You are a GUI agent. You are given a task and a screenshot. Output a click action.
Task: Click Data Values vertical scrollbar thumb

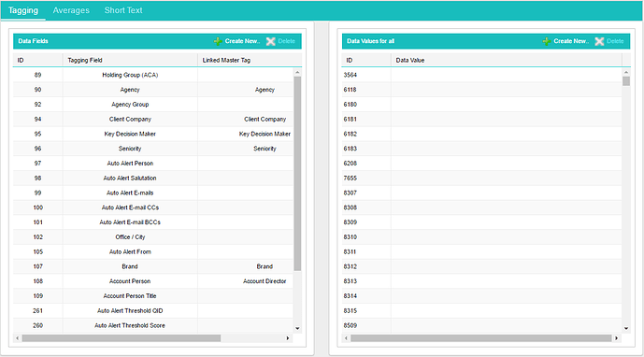[626, 81]
